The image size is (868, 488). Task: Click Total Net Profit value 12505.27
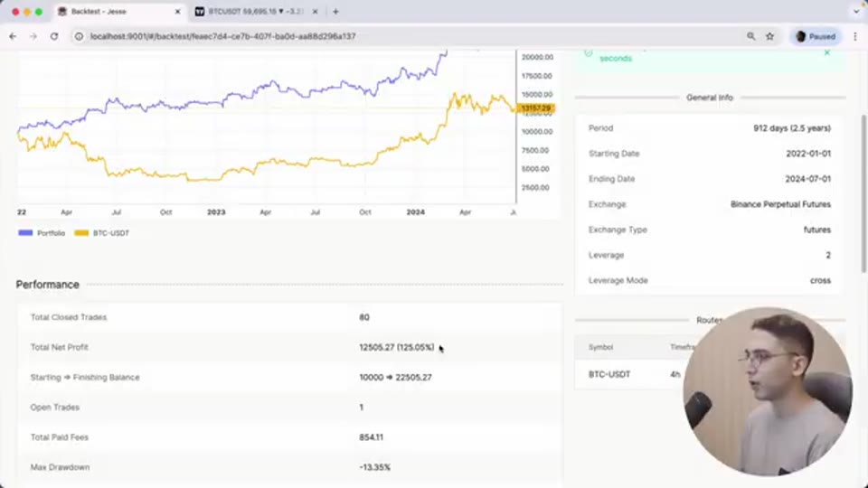(396, 347)
